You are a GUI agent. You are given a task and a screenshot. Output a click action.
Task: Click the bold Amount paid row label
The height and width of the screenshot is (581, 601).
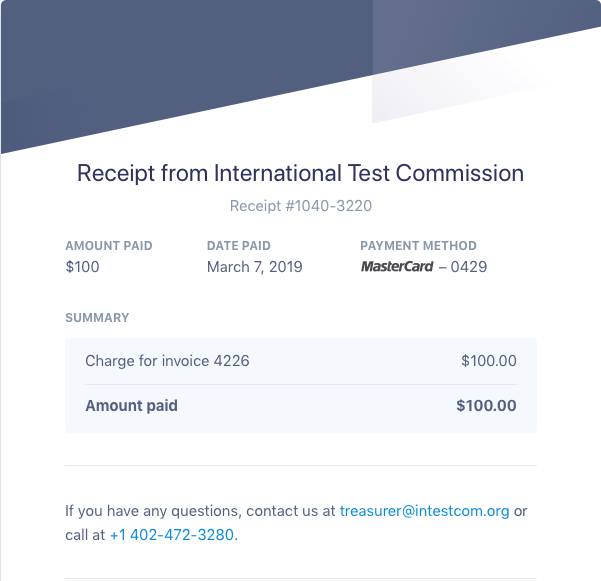(x=131, y=405)
